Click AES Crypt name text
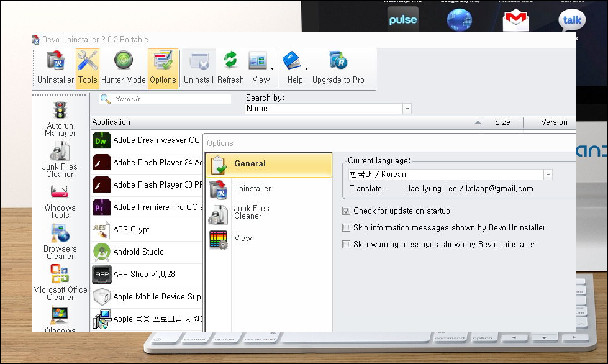 click(x=131, y=230)
